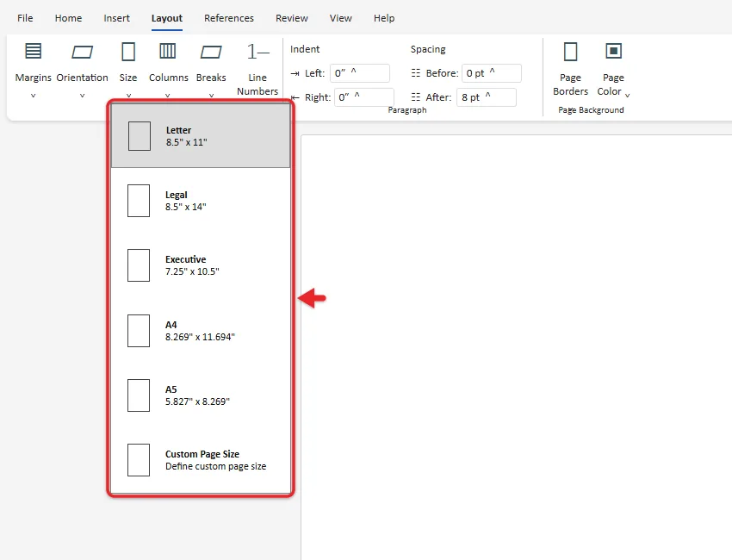
Task: Open the Margins icon in Layout ribbon
Action: click(x=33, y=51)
